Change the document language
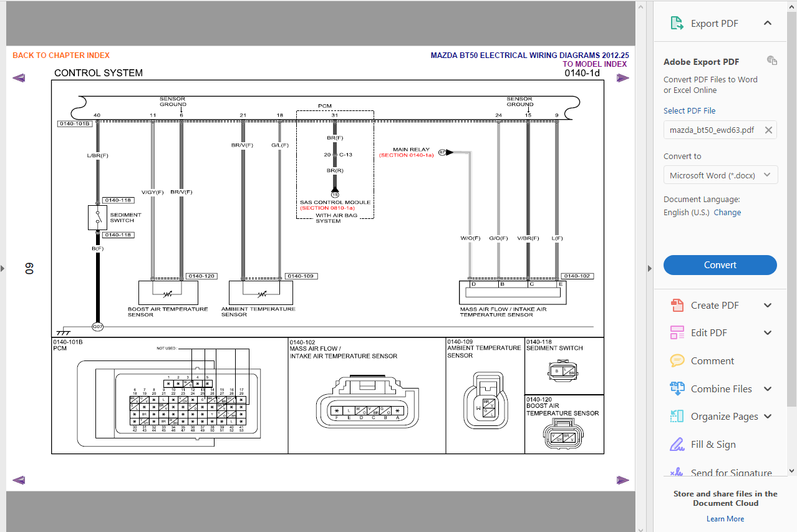 tap(727, 213)
